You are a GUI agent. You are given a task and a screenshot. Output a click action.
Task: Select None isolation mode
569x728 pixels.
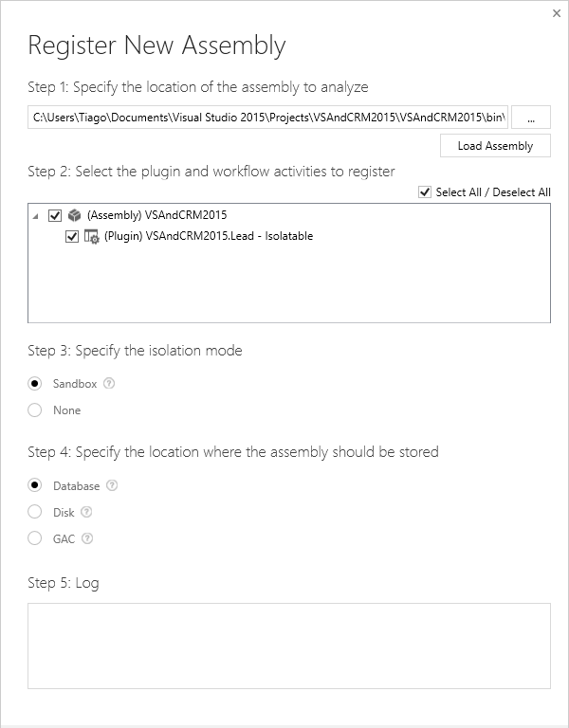[35, 410]
